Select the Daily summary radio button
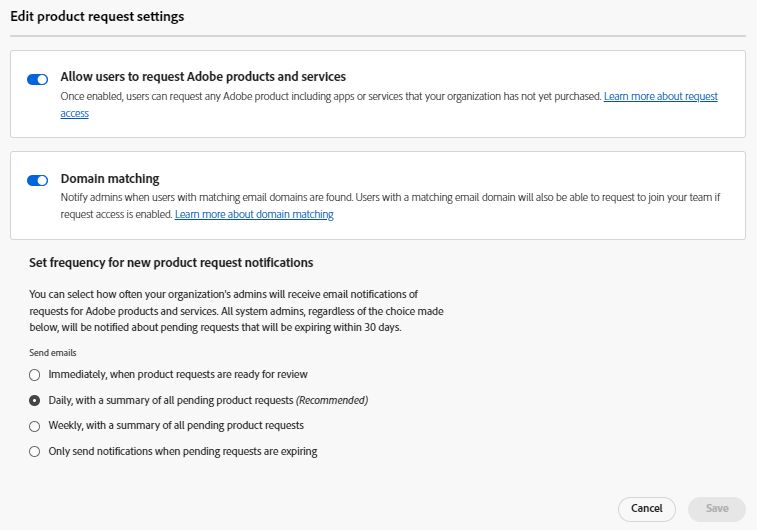The height and width of the screenshot is (530, 757). pyautogui.click(x=35, y=400)
